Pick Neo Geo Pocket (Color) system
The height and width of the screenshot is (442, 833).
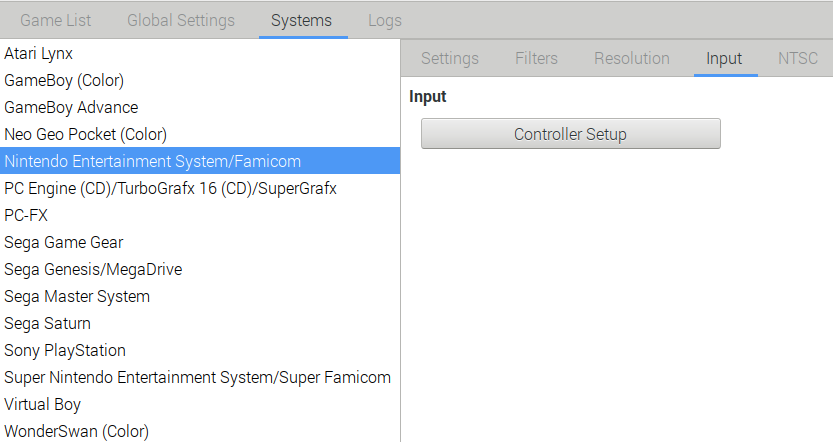pos(200,134)
